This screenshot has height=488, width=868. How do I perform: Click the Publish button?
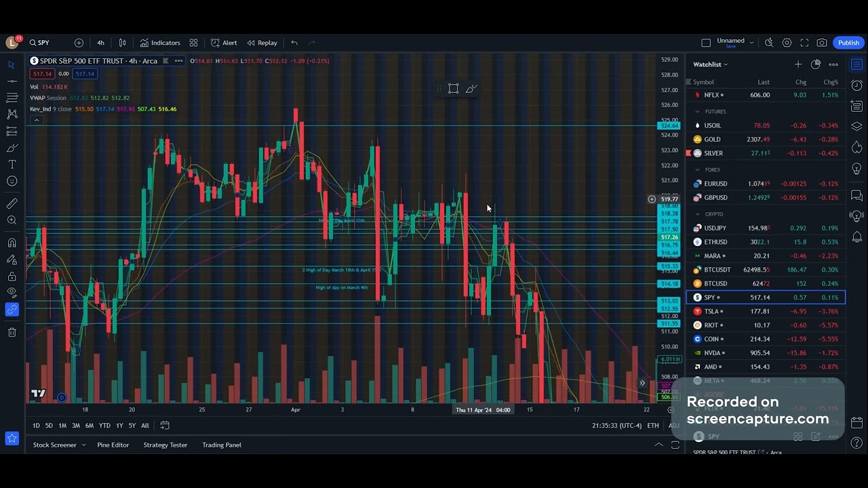click(x=848, y=43)
